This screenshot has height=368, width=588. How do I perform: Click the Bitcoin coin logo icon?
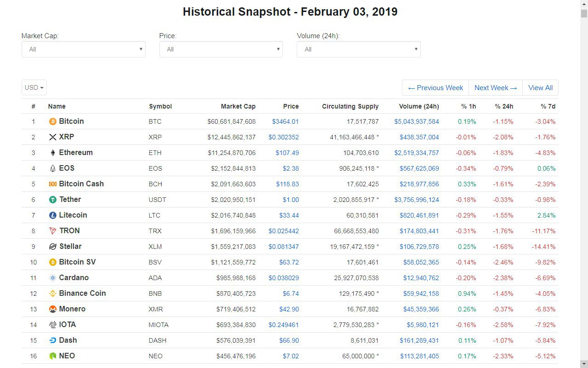coord(53,121)
